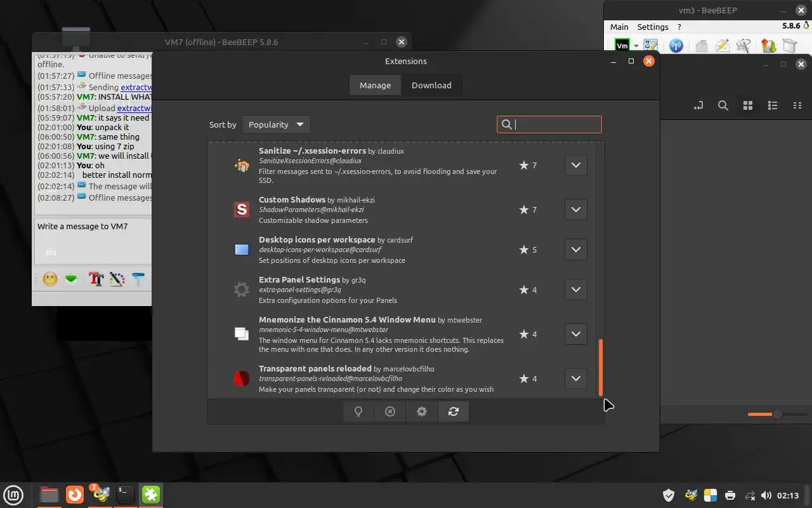Click the extensions list vertical scrollbar
812x508 pixels.
601,368
